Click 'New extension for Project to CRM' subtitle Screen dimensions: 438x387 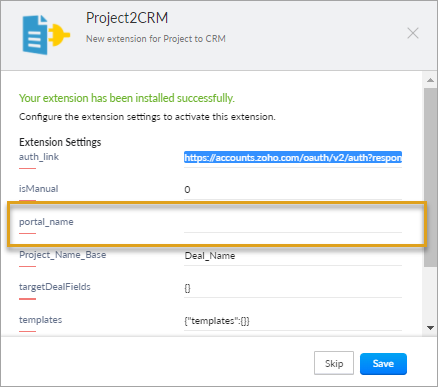[156, 39]
